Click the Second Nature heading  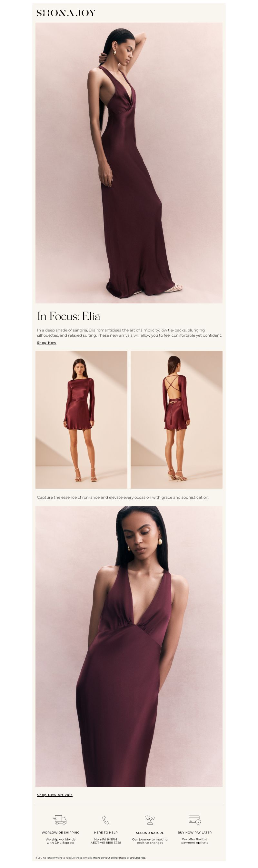click(150, 833)
